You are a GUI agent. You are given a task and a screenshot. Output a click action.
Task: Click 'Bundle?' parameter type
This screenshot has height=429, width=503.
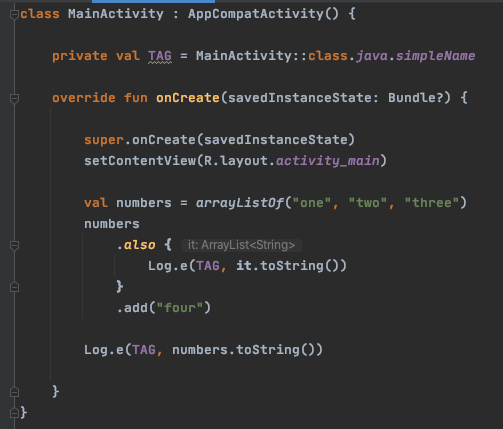coord(416,98)
